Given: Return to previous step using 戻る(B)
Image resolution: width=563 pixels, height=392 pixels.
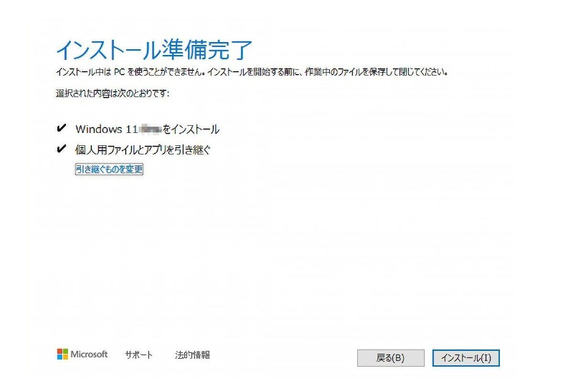Looking at the screenshot, I should [x=390, y=358].
